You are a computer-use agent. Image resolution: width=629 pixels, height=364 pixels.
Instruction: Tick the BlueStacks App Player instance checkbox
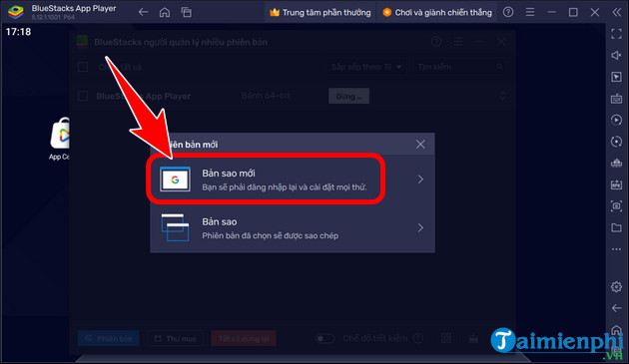[83, 96]
